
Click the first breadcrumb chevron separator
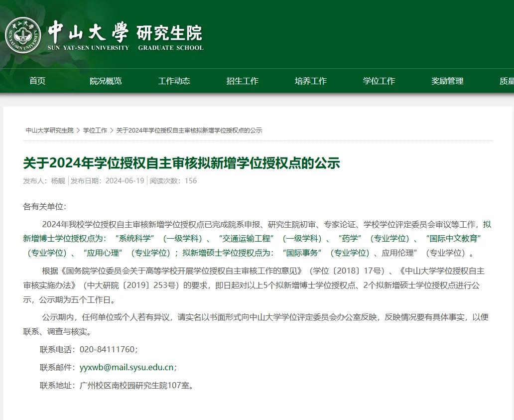[x=78, y=131]
